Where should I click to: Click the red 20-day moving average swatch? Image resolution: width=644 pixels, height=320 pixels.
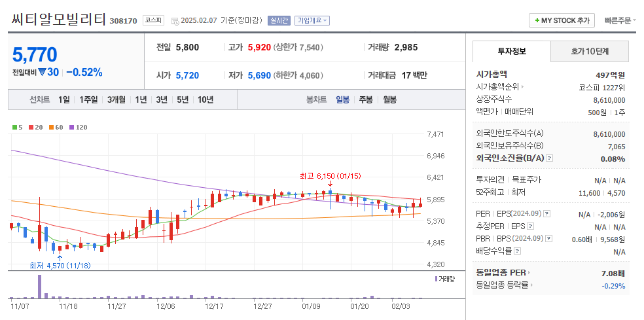point(31,128)
